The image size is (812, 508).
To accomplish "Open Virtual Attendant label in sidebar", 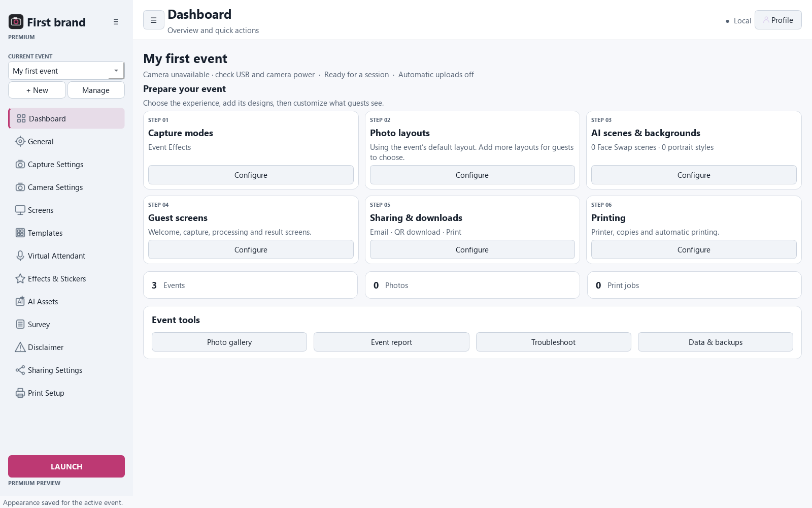I will pos(56,256).
